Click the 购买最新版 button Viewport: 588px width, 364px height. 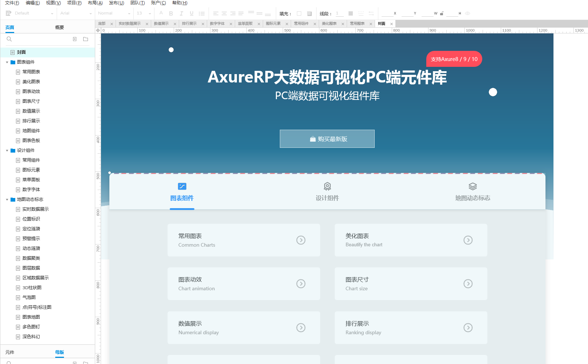point(327,139)
